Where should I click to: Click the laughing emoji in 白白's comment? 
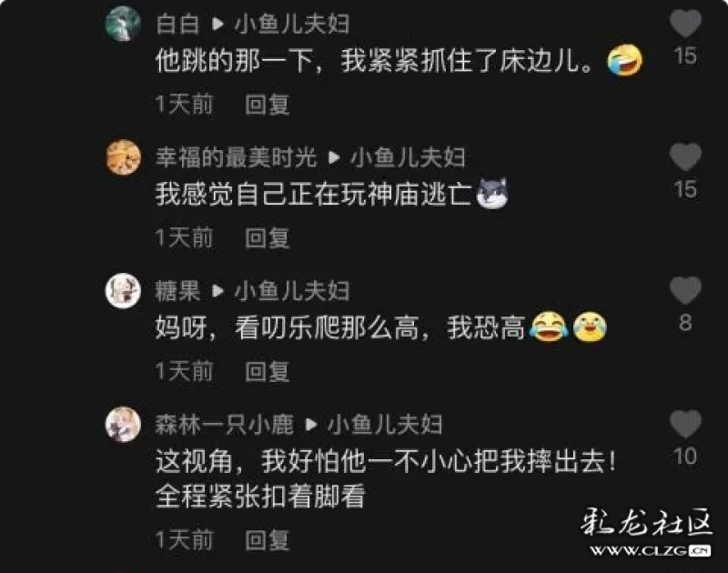click(625, 60)
